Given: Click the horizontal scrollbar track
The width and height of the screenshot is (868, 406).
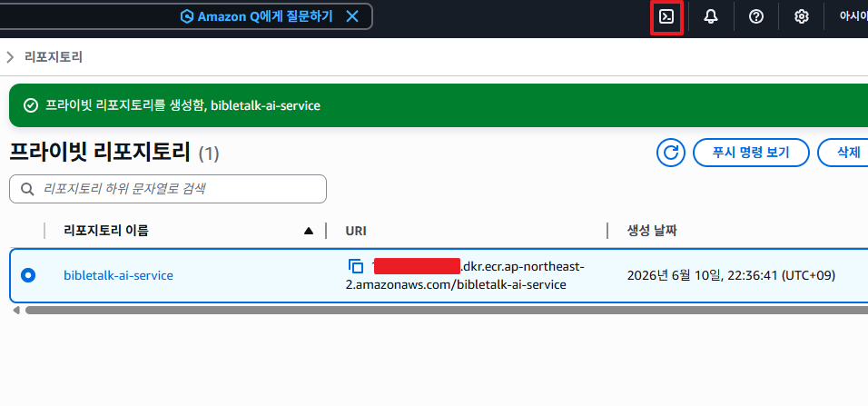Looking at the screenshot, I should (446, 311).
